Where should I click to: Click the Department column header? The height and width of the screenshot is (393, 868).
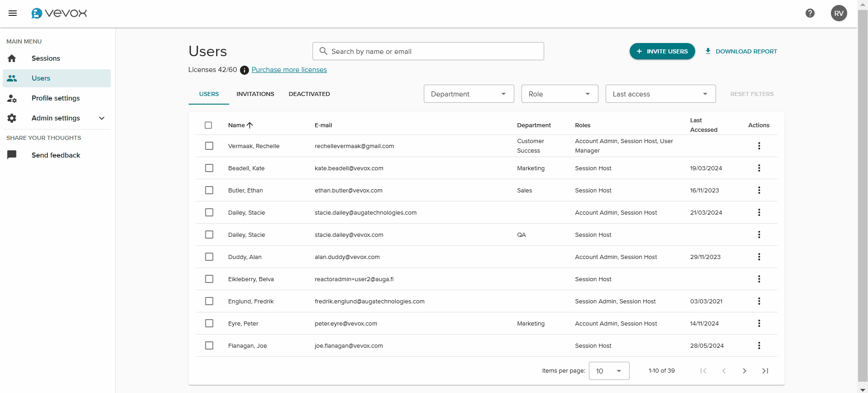534,125
